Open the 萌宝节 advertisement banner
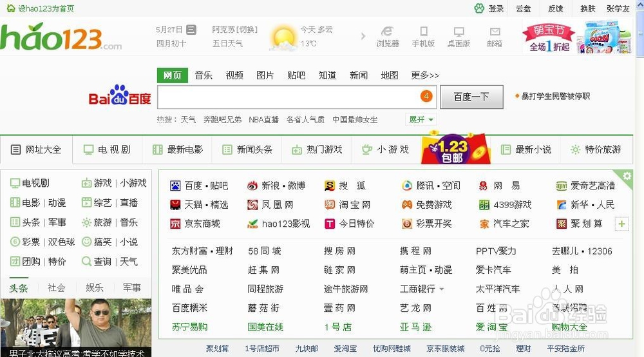The image size is (644, 357). point(576,37)
